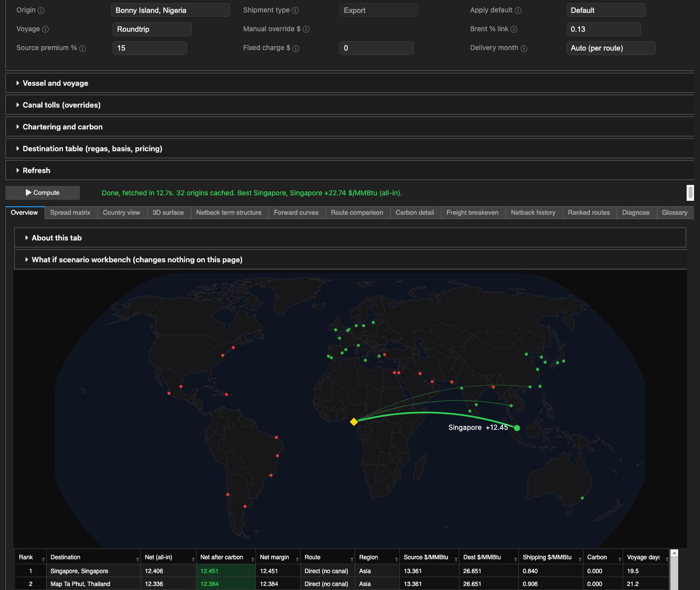Show the Voyage info icon

pyautogui.click(x=46, y=29)
